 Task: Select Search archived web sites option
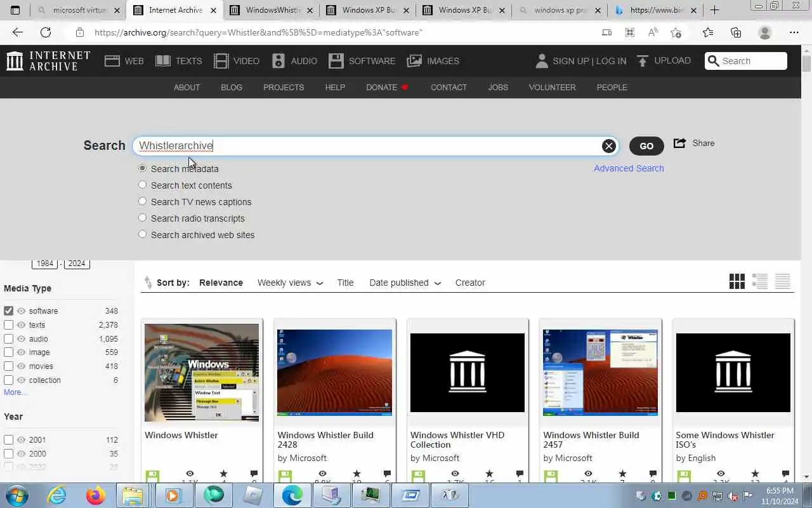pos(142,234)
